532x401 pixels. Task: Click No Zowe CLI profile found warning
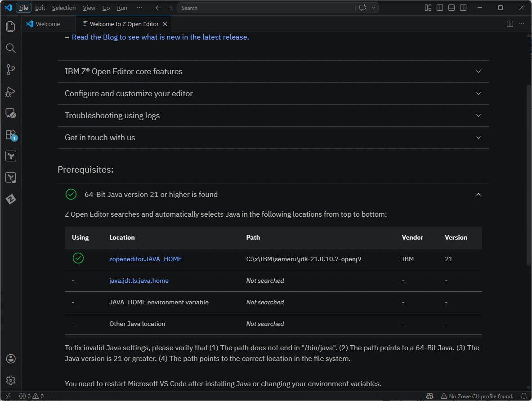click(477, 396)
